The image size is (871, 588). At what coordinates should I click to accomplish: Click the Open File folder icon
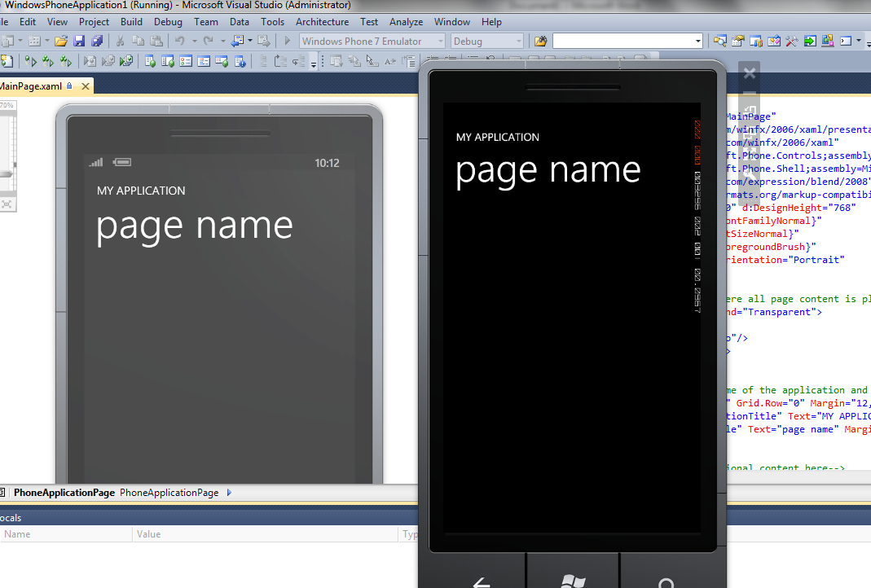coord(61,41)
